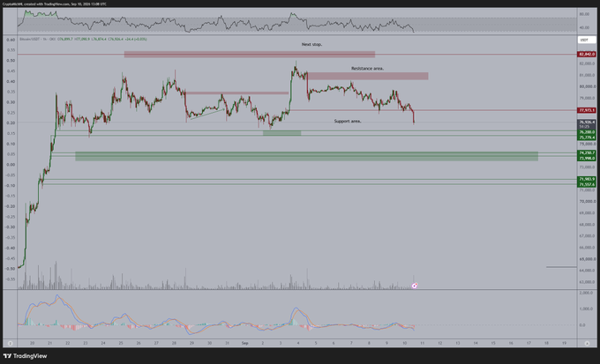Select the small green rectangle below 'Support area.'
This screenshot has width=600, height=364.
(282, 133)
